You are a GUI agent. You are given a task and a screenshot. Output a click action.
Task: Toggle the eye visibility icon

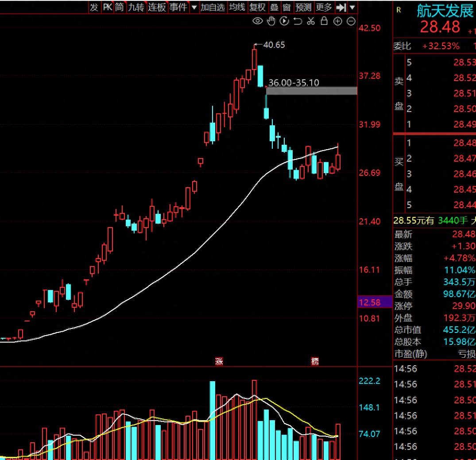coord(257,21)
